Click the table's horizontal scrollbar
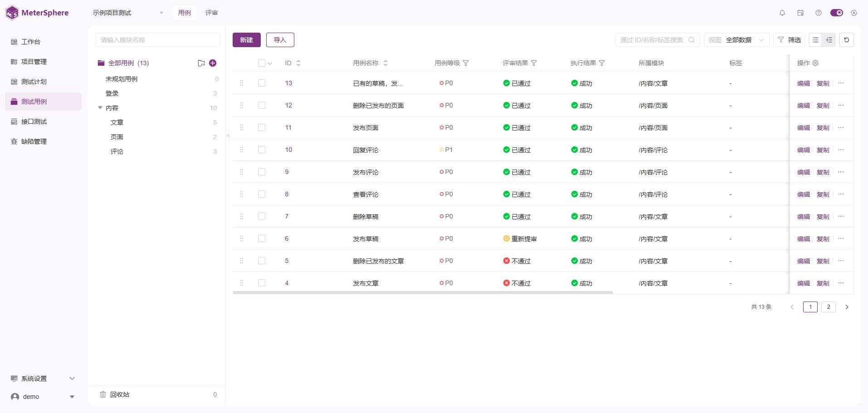Viewport: 868px width, 413px height. pos(423,292)
